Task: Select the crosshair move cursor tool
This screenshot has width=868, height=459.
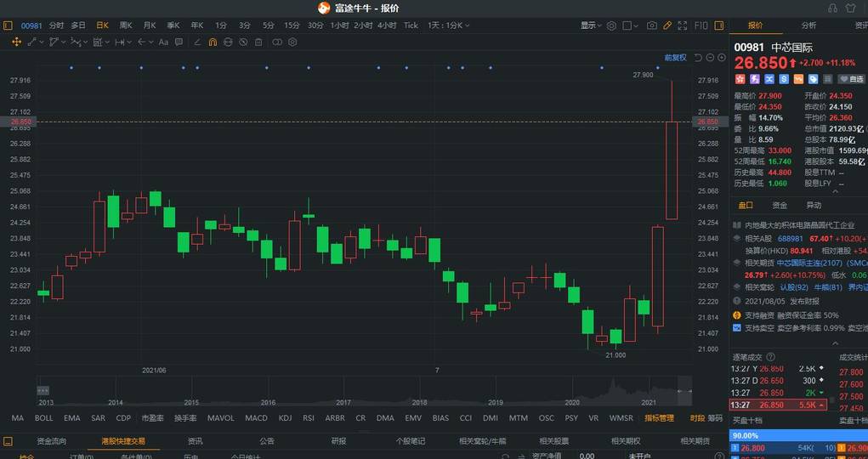Action: pyautogui.click(x=16, y=42)
